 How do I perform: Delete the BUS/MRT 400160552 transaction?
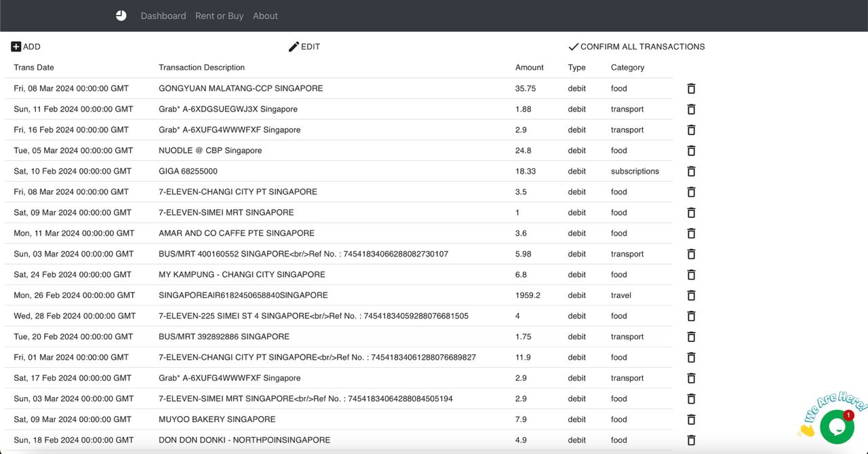coord(691,254)
